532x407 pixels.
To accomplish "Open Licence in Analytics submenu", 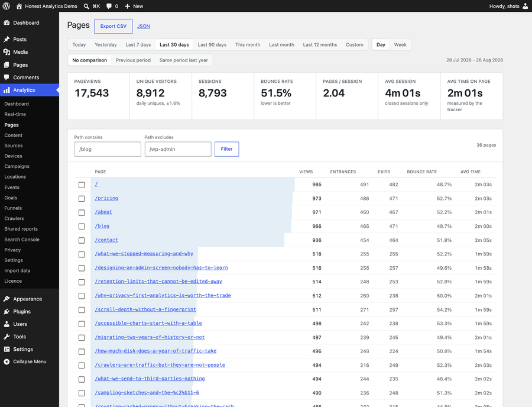I will click(13, 281).
